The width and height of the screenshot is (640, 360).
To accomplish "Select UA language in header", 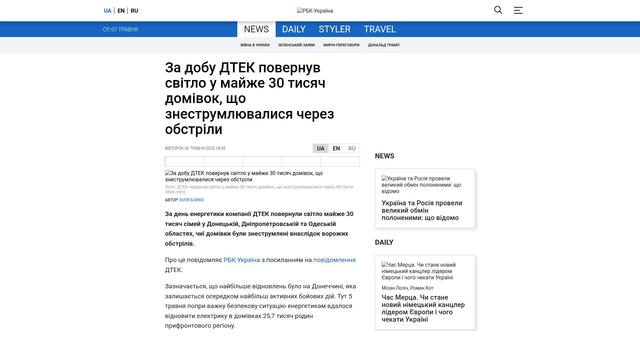I will [107, 11].
